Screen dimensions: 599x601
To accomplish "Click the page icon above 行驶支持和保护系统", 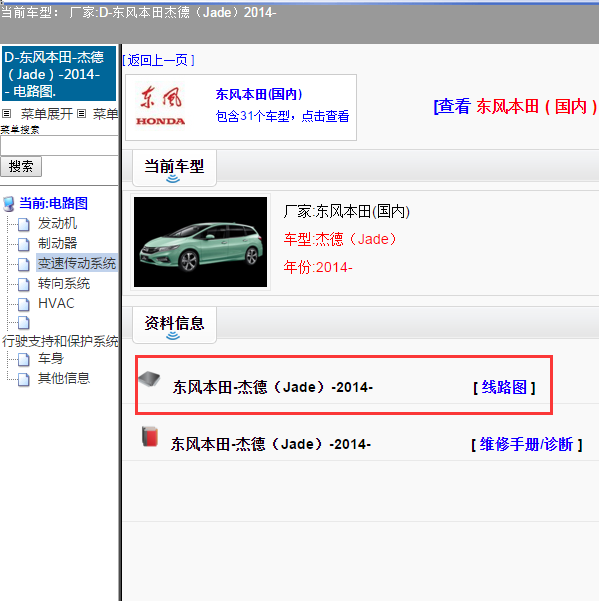I will 24,323.
